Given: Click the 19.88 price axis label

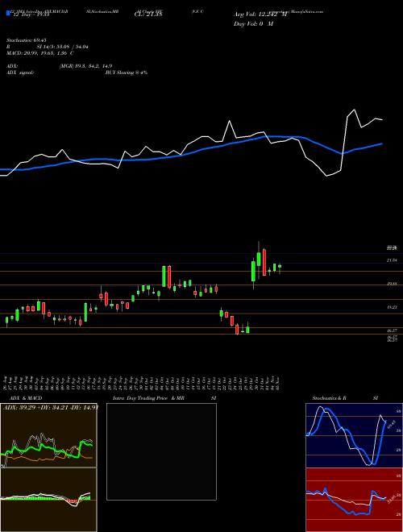Looking at the screenshot, I should click(393, 284).
